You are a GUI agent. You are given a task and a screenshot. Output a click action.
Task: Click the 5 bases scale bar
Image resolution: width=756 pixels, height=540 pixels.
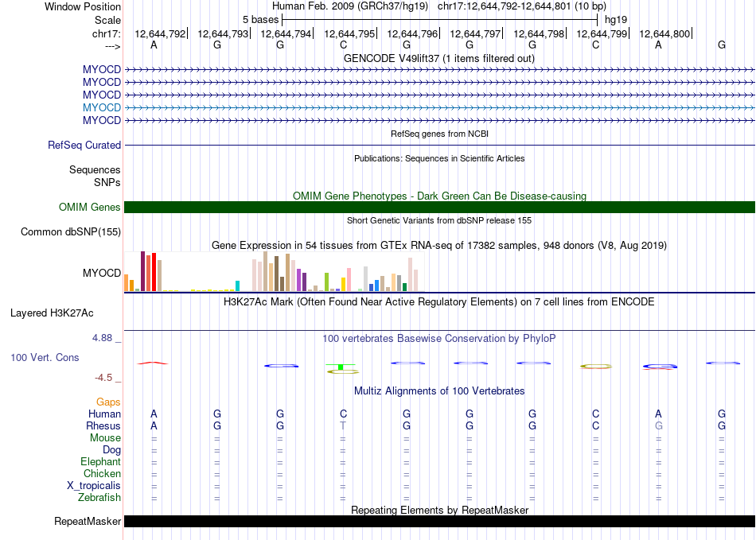(x=439, y=19)
